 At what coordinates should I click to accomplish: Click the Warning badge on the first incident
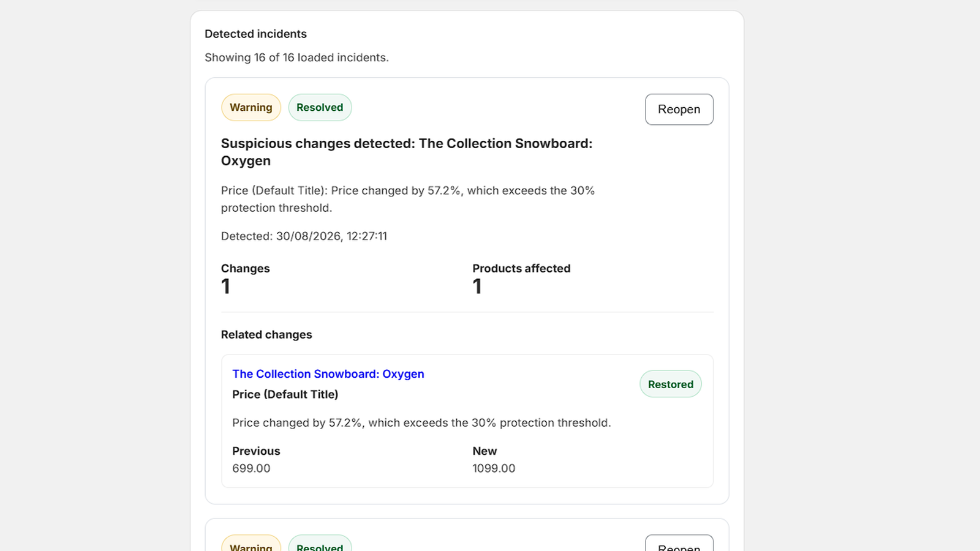(x=251, y=107)
